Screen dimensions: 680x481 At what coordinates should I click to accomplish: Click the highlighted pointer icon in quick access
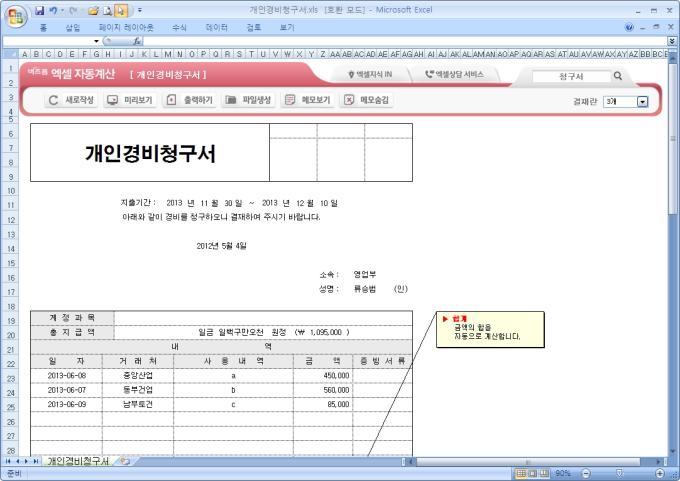point(121,10)
